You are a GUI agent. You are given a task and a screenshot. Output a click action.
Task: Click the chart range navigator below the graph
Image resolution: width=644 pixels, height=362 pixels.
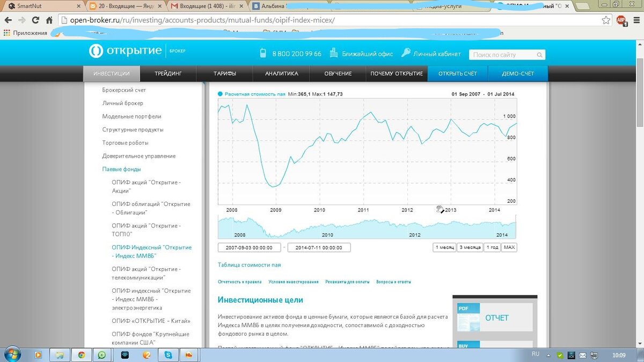tap(367, 227)
